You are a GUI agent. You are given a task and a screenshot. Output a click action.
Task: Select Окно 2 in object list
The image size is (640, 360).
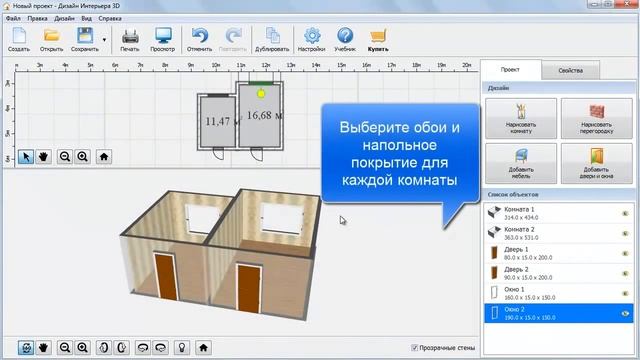(x=559, y=313)
